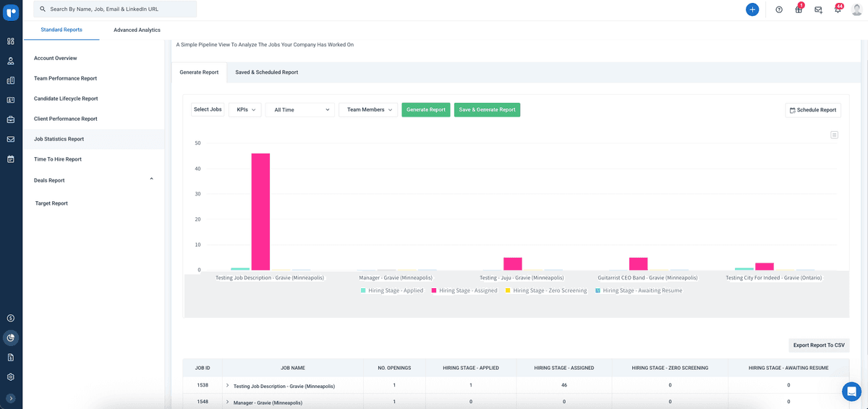Open the All Time date range dropdown
Image resolution: width=868 pixels, height=409 pixels.
299,110
